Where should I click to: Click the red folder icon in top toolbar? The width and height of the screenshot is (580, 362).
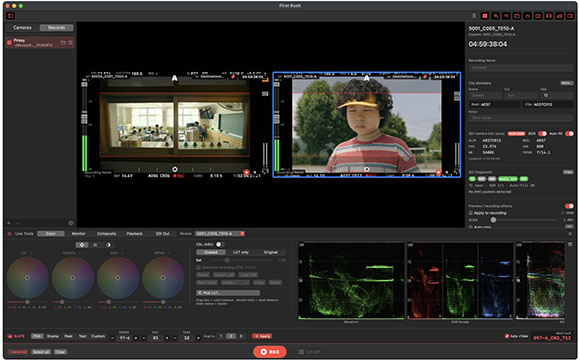point(517,16)
